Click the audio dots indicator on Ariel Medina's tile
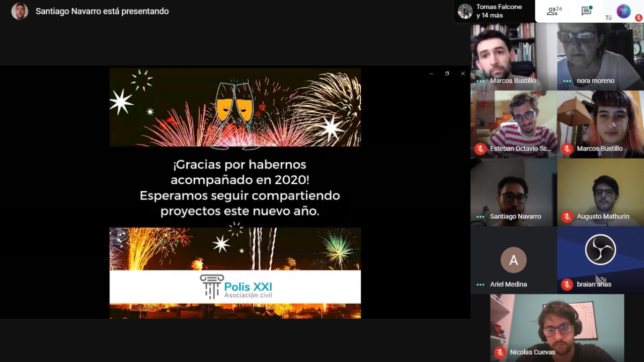The width and height of the screenshot is (644, 362). [x=480, y=285]
